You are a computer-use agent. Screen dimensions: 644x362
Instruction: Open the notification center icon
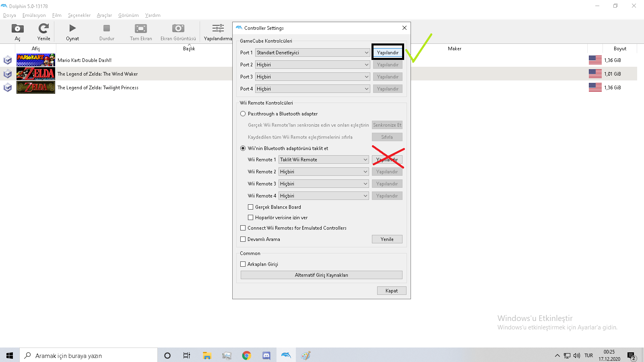pyautogui.click(x=631, y=356)
